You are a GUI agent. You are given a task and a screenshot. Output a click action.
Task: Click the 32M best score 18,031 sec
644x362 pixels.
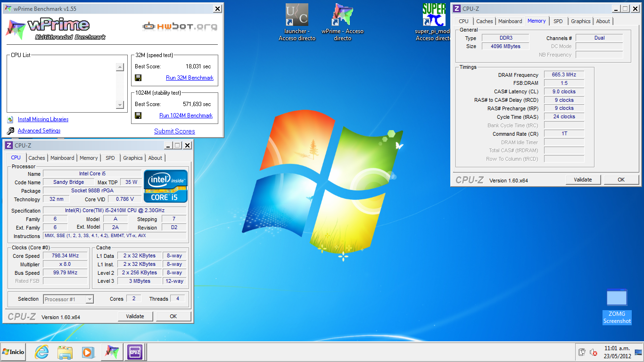[x=198, y=66]
